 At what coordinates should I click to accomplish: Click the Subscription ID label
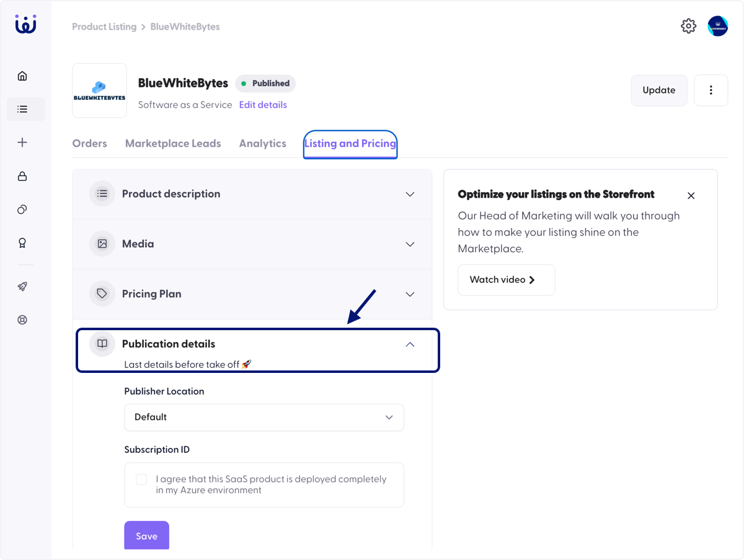tap(157, 450)
